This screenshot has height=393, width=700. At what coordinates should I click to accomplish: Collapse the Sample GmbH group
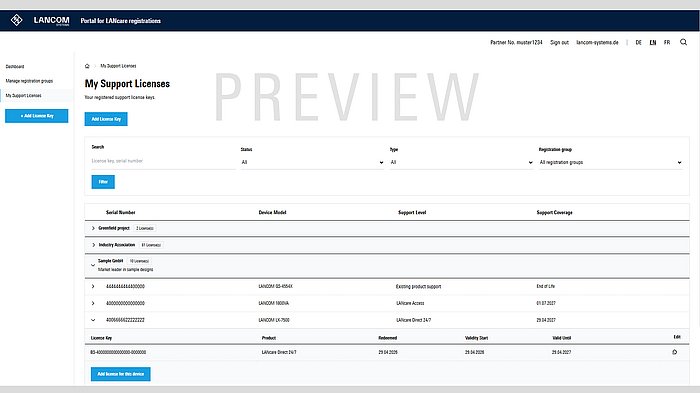coord(93,265)
